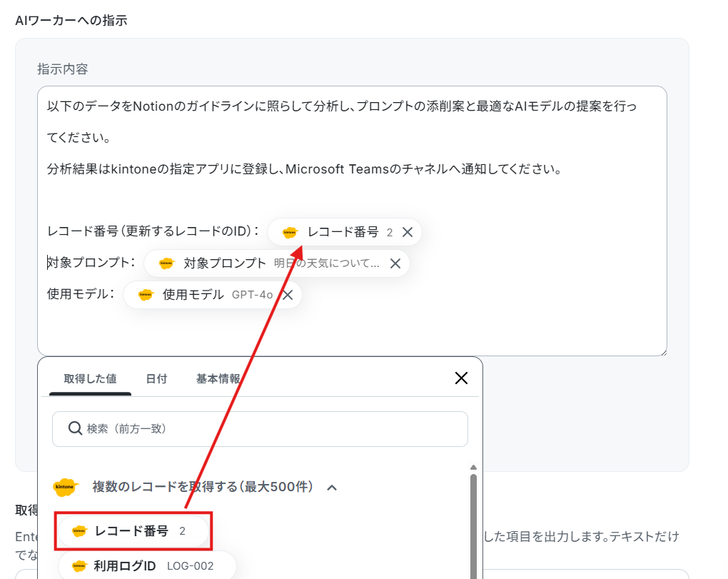Click the kintone icon on 使用モデル chip
Screen dimensions: 728x579
[x=146, y=295]
